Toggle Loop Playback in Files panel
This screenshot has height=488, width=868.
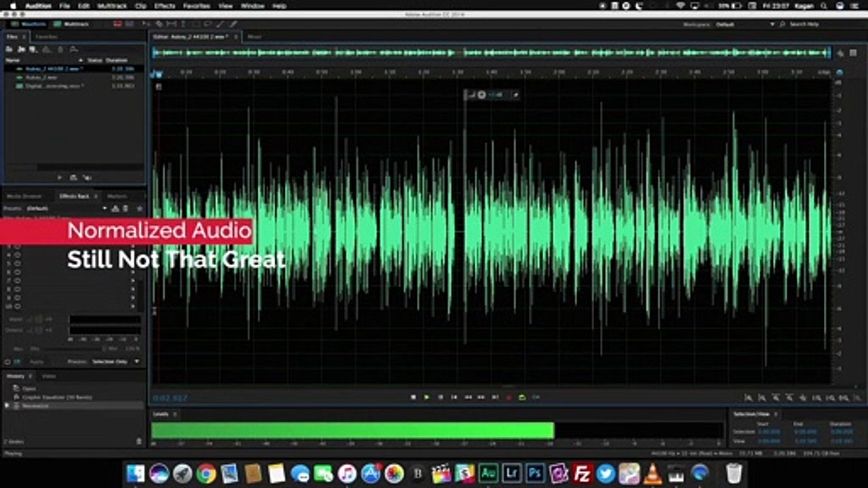[x=73, y=178]
